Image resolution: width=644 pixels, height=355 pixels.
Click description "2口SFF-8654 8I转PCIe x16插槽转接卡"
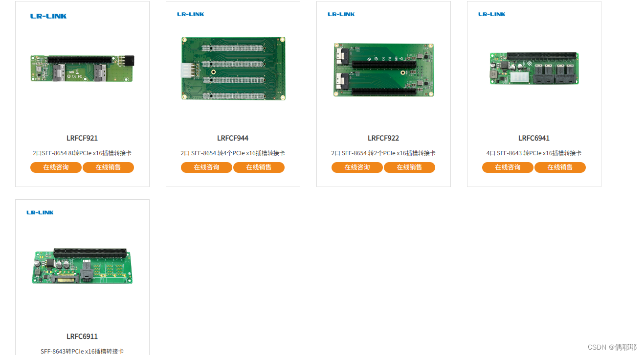(82, 153)
